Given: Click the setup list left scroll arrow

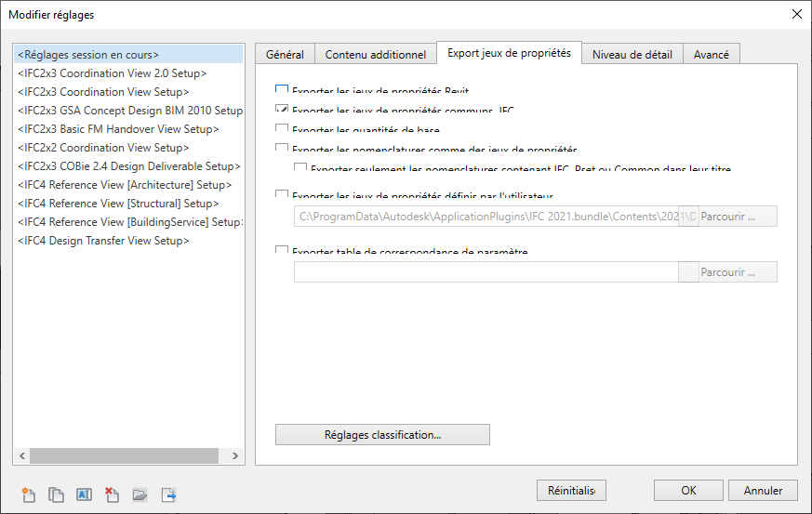Looking at the screenshot, I should pos(22,455).
